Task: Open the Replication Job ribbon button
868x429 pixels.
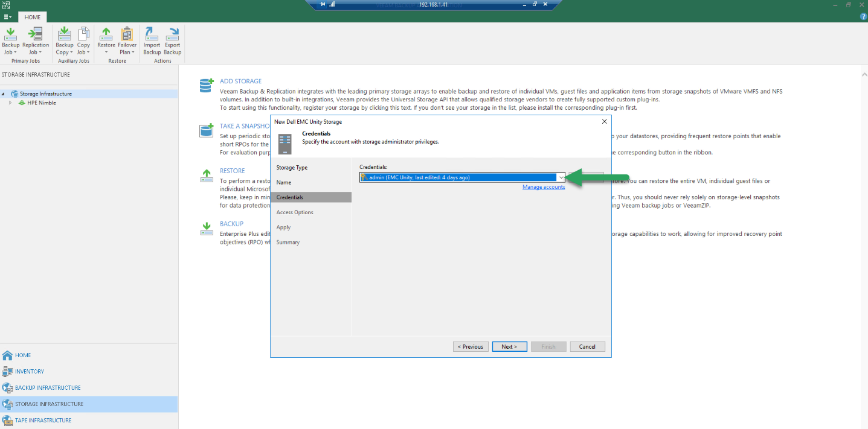Action: click(x=36, y=40)
